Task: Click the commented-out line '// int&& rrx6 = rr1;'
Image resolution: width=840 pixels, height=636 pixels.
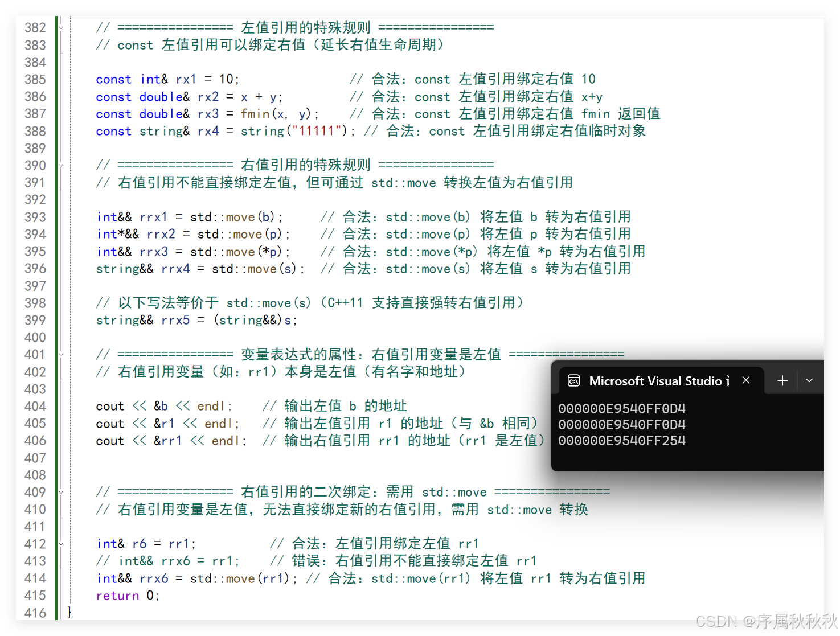Action: [x=167, y=561]
